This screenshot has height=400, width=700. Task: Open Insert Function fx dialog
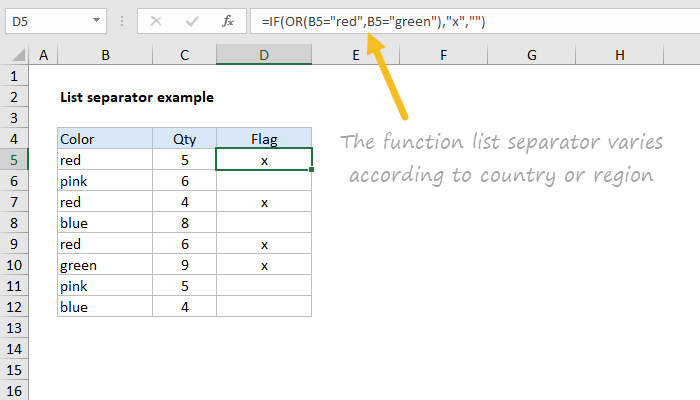[228, 20]
